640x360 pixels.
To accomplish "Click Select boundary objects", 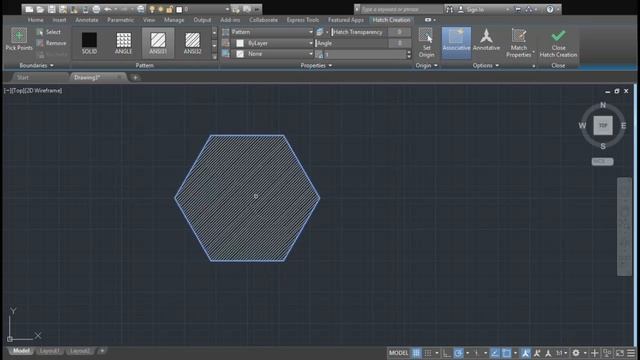I will point(49,32).
